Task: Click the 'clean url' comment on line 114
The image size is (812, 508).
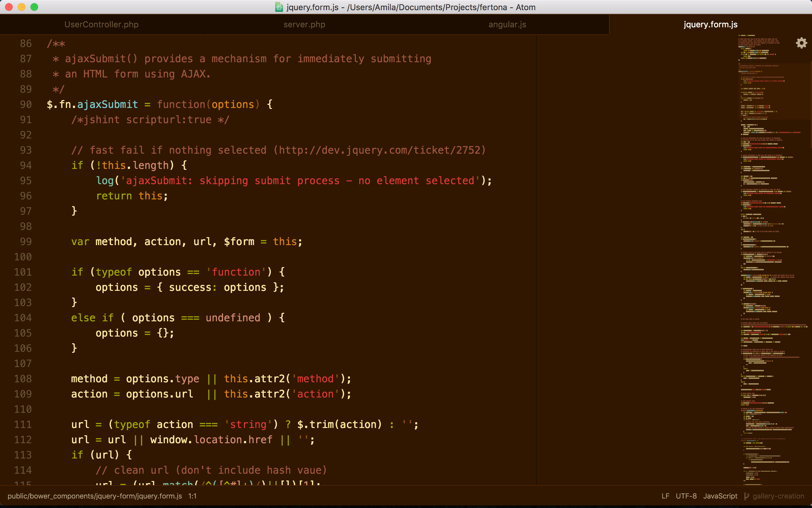Action: coord(211,470)
